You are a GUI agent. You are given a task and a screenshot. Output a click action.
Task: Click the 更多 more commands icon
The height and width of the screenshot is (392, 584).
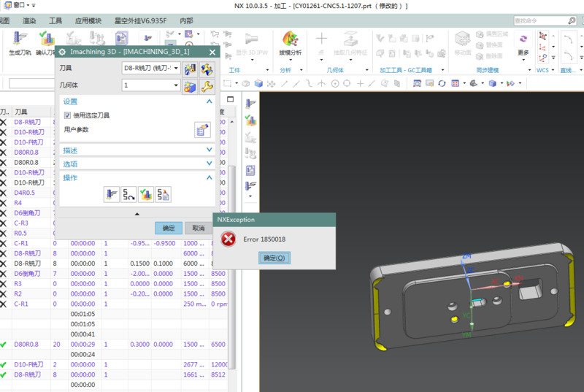[x=523, y=39]
